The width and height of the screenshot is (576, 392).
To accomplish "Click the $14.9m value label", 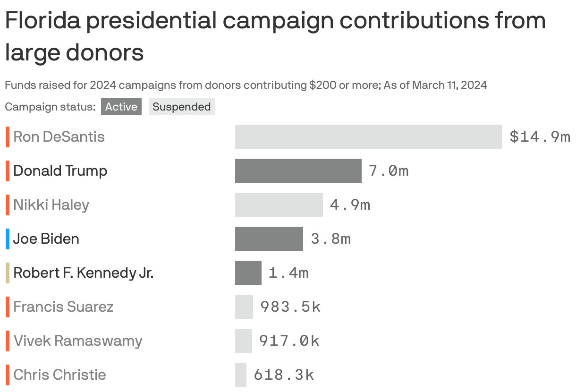I will click(540, 136).
